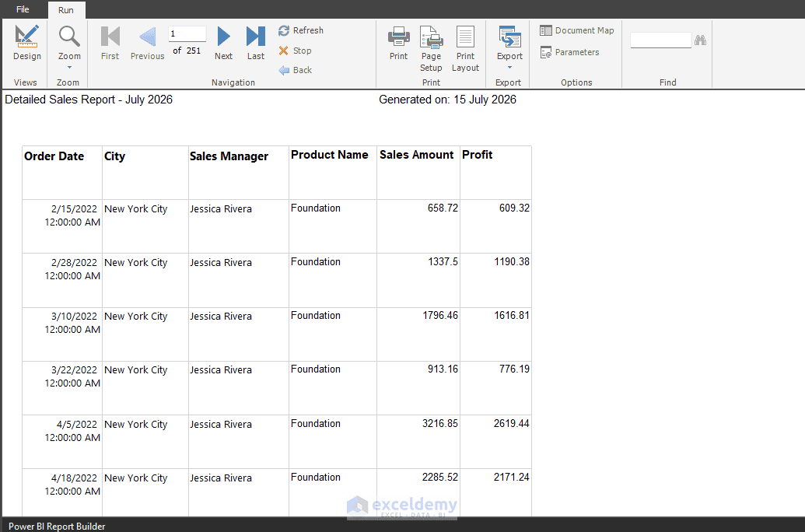Go to First page
Screen dimensions: 805x532
[110, 43]
